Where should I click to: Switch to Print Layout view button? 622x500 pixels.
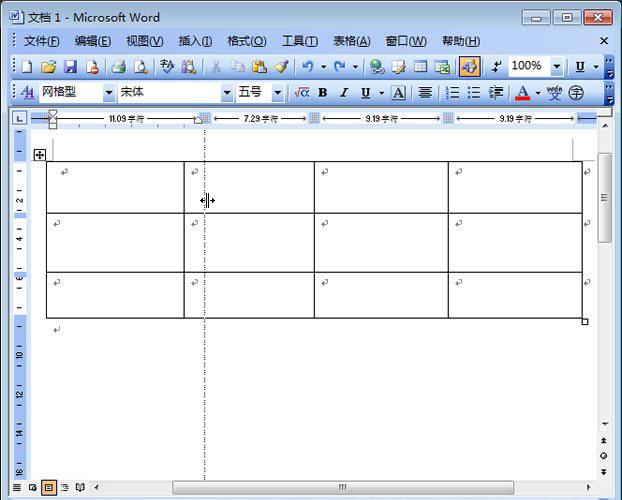48,488
